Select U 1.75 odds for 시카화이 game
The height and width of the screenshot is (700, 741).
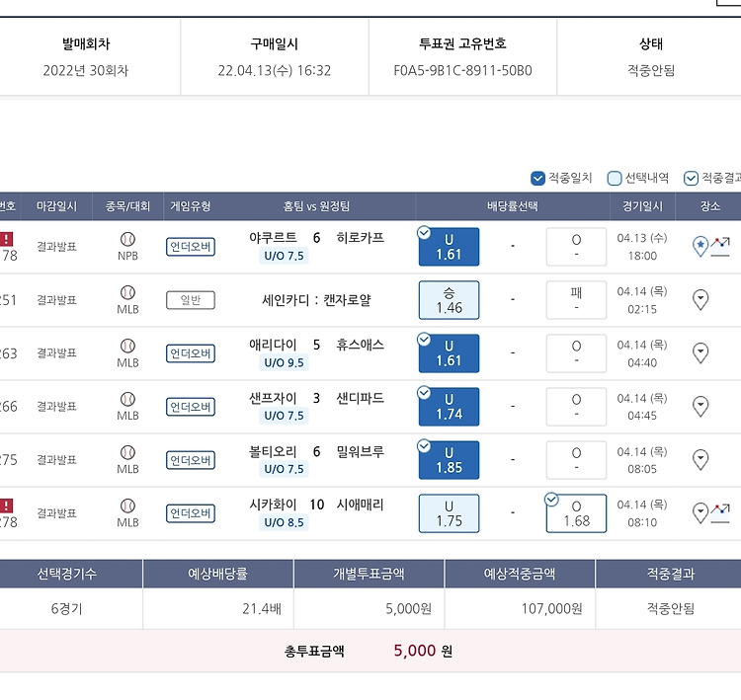click(x=449, y=513)
